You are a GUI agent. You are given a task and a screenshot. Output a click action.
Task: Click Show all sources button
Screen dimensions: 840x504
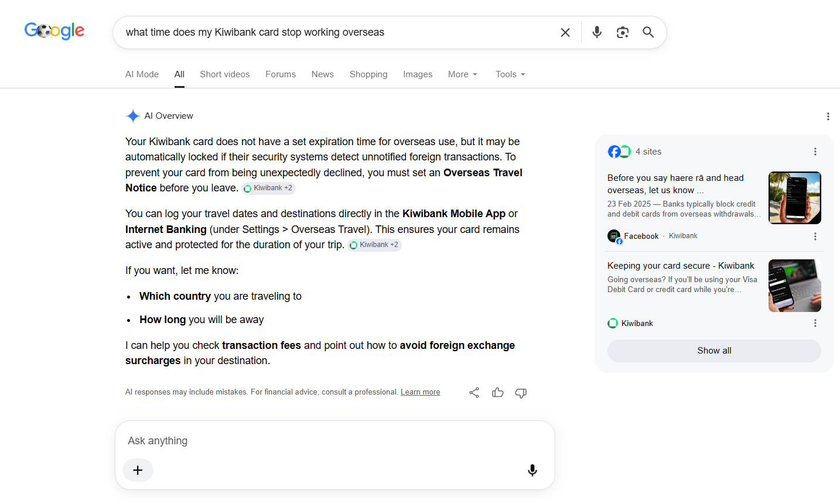pyautogui.click(x=714, y=351)
